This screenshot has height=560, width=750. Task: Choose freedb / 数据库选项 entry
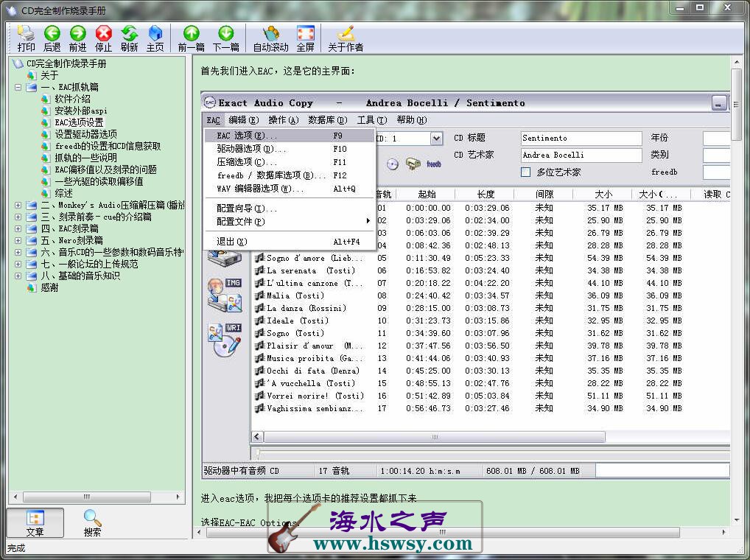289,175
